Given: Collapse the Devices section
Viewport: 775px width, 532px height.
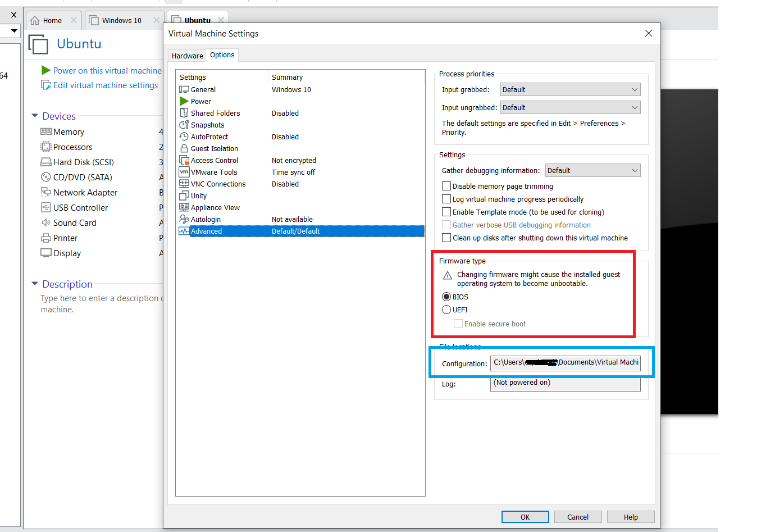Looking at the screenshot, I should [x=35, y=116].
